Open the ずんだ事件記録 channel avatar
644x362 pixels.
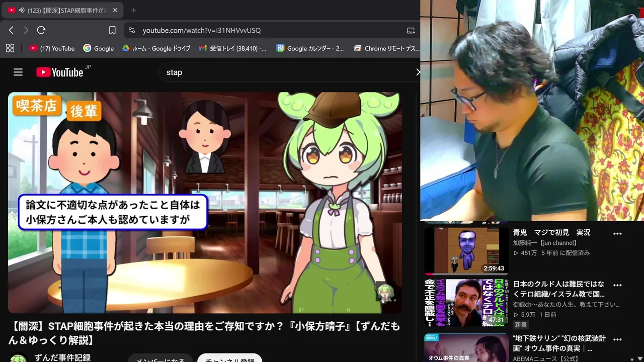click(18, 358)
